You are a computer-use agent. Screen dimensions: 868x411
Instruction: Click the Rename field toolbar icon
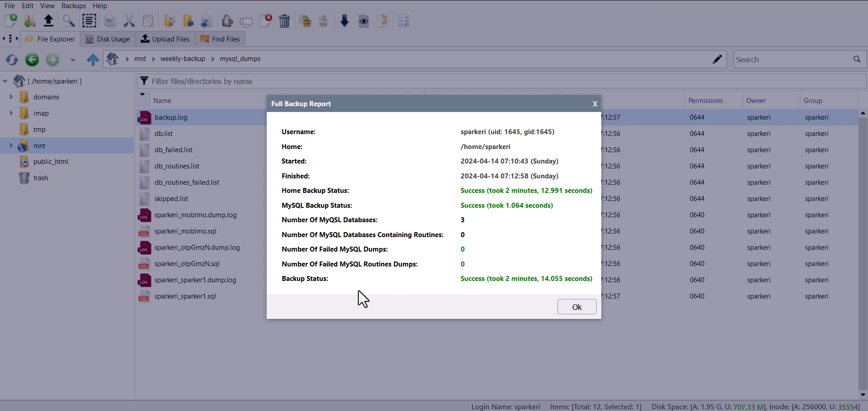tap(246, 22)
